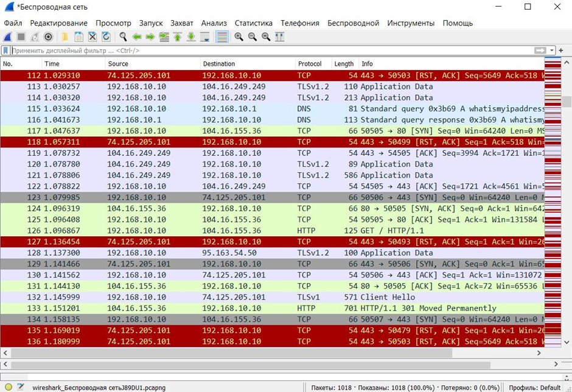Click the colored packet minimap strip
The height and width of the screenshot is (392, 572).
pyautogui.click(x=553, y=201)
